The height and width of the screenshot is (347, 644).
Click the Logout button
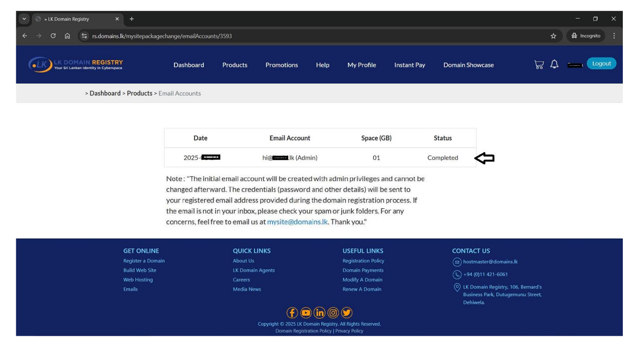pos(601,63)
